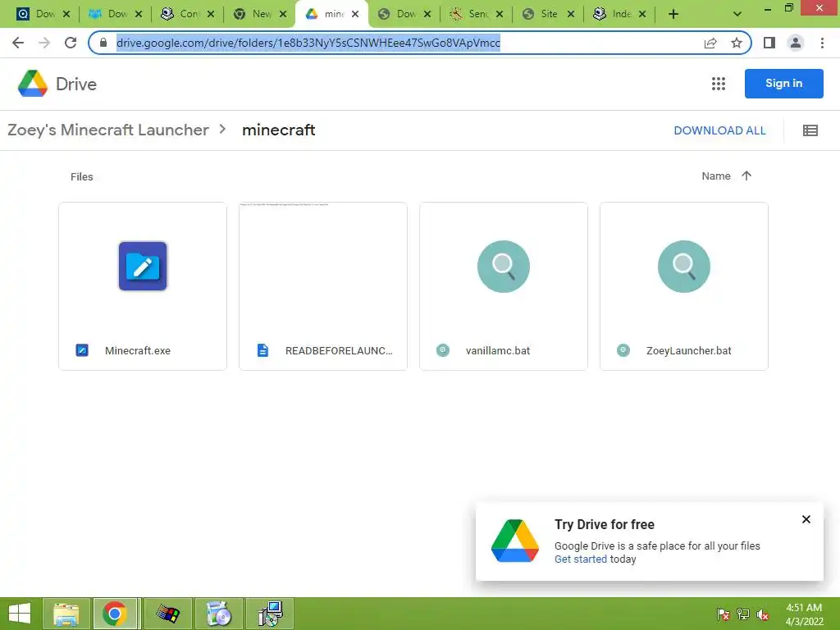View site info via the lock icon
Screen dimensions: 840x630
[103, 43]
